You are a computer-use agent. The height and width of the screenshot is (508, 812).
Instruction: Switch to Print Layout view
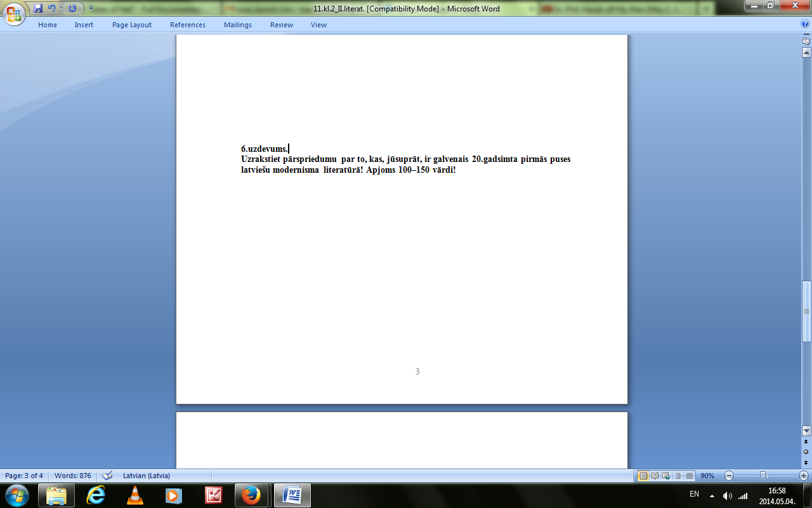(x=643, y=476)
